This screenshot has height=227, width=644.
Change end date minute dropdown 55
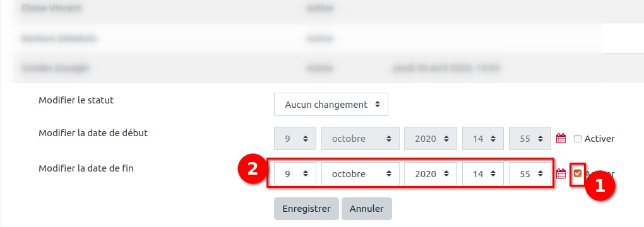[530, 173]
